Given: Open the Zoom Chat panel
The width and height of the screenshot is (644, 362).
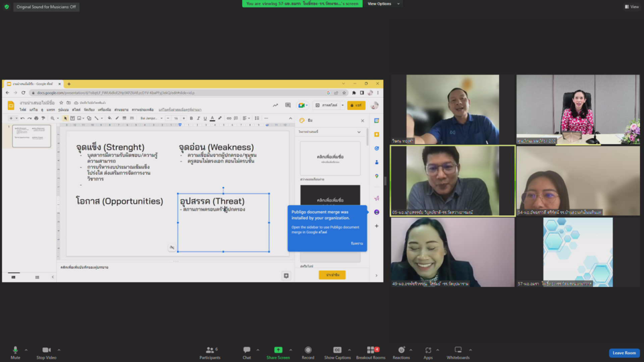Looking at the screenshot, I should (246, 353).
